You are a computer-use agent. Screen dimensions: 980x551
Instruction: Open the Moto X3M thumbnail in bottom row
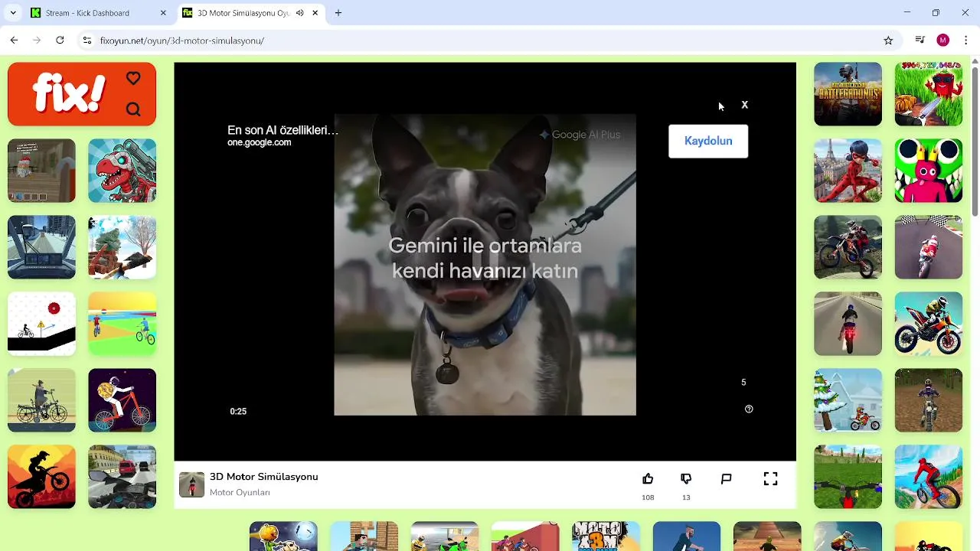click(606, 536)
